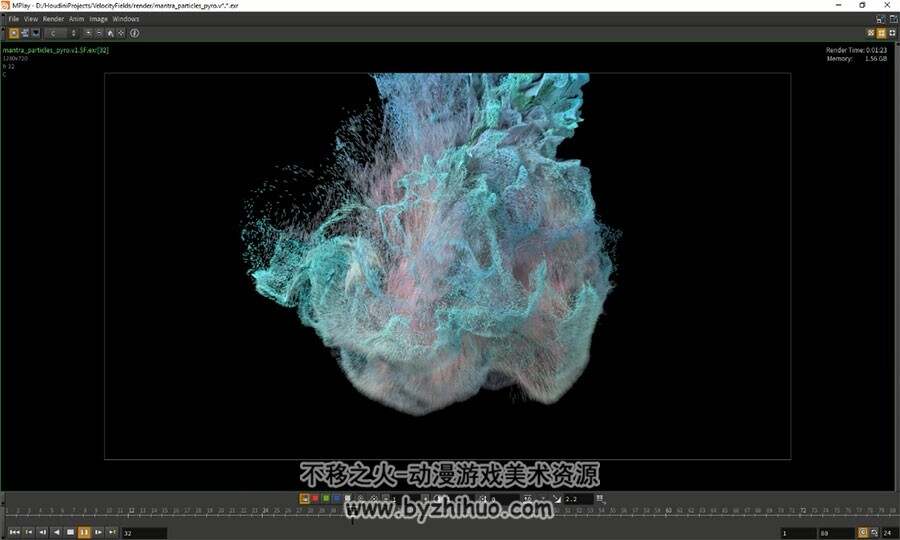Stop playback with the square button
This screenshot has width=900, height=540.
click(x=70, y=533)
